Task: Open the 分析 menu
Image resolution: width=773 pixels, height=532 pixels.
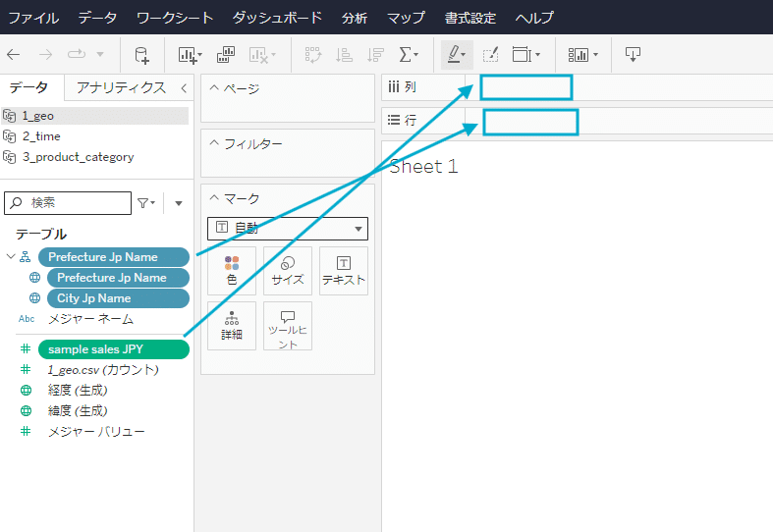Action: coord(354,18)
